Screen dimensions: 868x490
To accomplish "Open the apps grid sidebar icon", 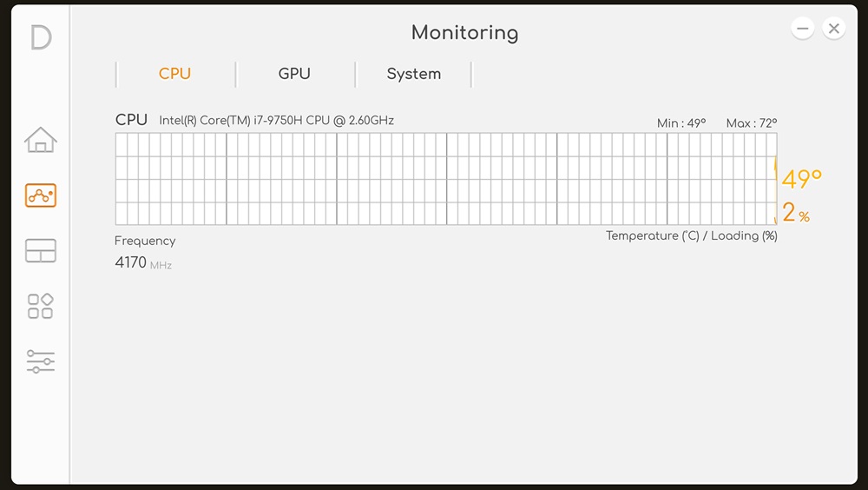I will pos(41,306).
